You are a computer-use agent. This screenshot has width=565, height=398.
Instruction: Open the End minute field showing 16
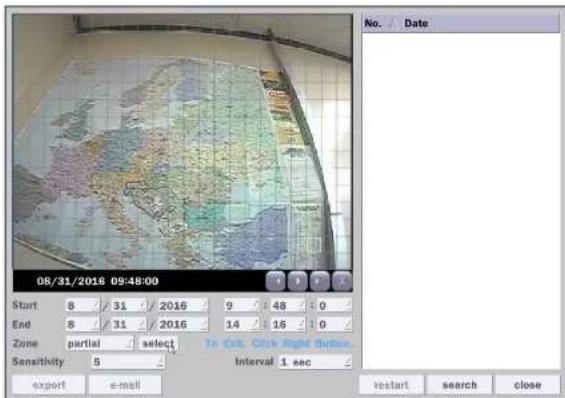pos(288,324)
